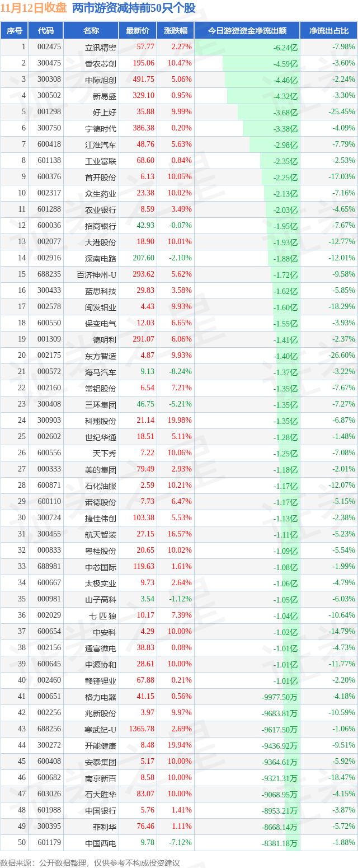Select the price 329.10 for 新易盛
The height and width of the screenshot is (868, 358).
[x=144, y=95]
